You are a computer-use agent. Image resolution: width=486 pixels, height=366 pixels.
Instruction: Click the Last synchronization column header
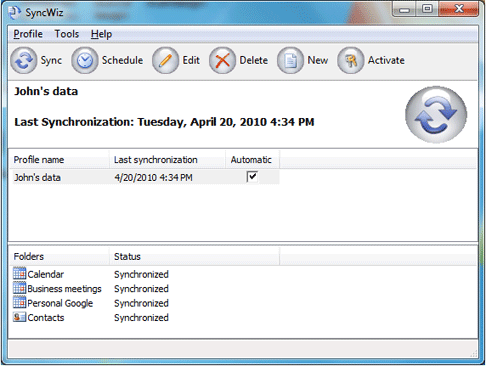pos(167,160)
